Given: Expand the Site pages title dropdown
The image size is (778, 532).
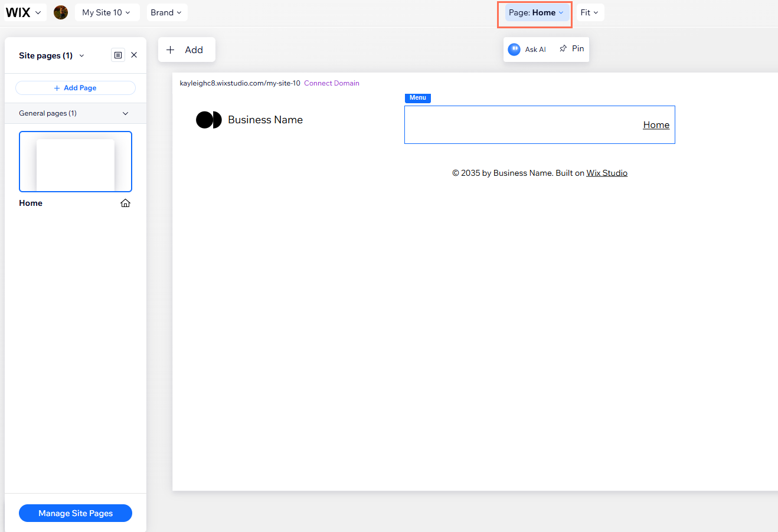Looking at the screenshot, I should tap(81, 55).
